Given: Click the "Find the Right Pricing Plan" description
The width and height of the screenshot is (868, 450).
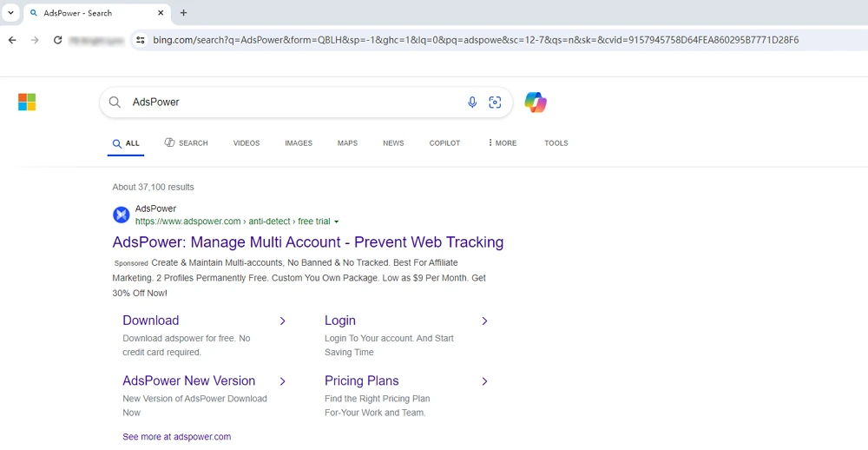Looking at the screenshot, I should pyautogui.click(x=378, y=406).
